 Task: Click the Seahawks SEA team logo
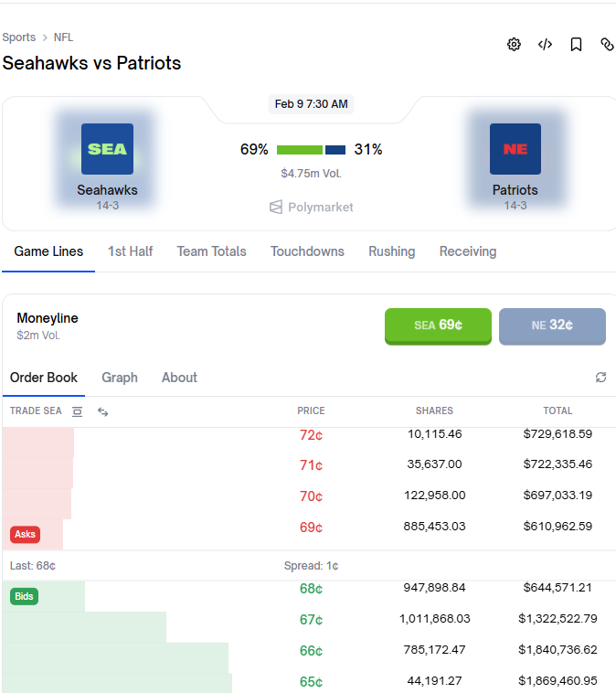107,149
